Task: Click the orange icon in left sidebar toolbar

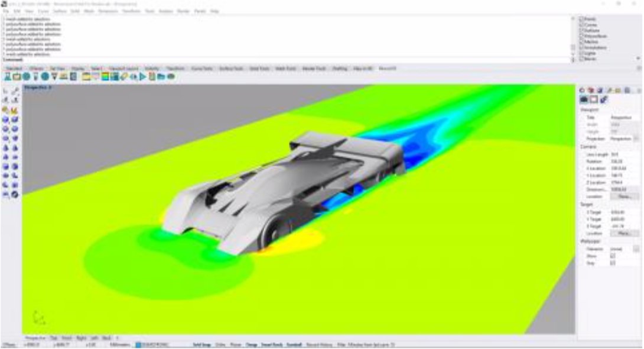Action: 6,110
